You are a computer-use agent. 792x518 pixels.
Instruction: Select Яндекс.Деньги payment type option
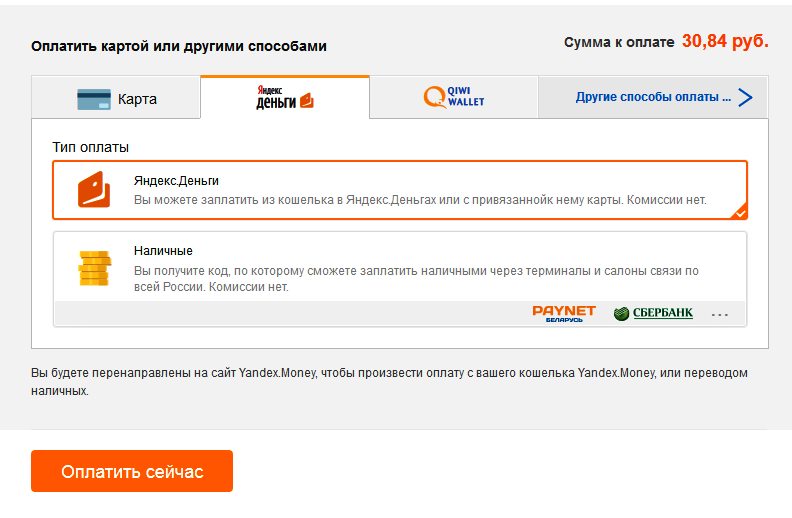click(400, 190)
